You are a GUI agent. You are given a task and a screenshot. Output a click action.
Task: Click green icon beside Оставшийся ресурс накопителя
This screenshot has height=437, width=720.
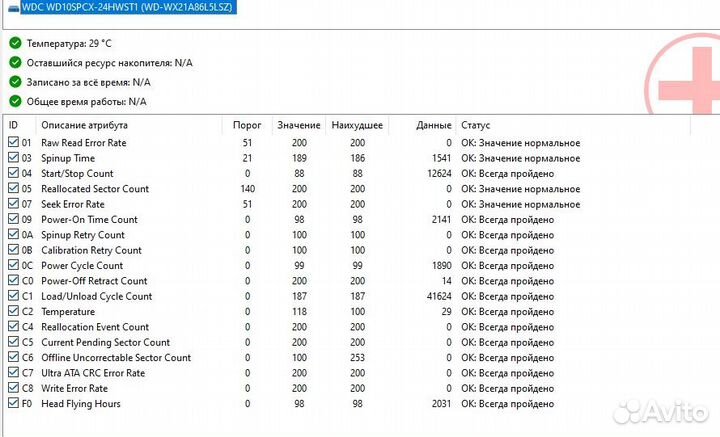coord(14,63)
